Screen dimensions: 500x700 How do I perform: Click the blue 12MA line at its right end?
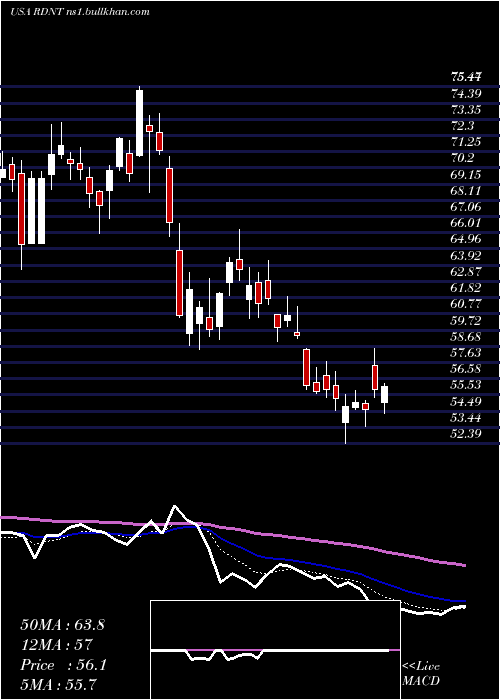[x=464, y=601]
